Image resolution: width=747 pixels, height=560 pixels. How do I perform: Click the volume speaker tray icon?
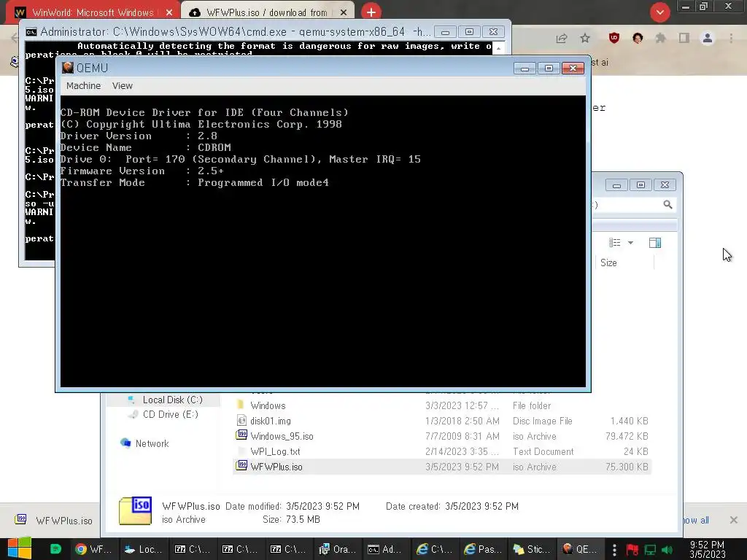[667, 550]
